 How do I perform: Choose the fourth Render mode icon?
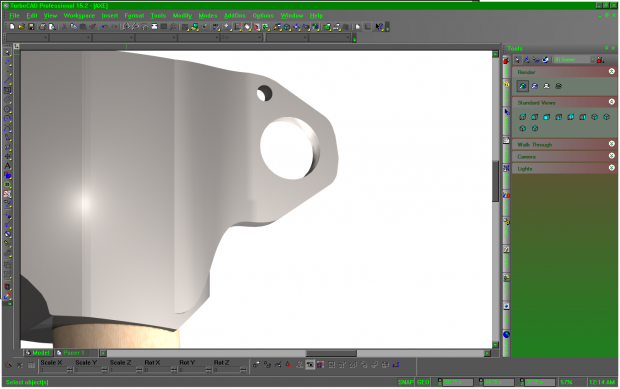(558, 86)
